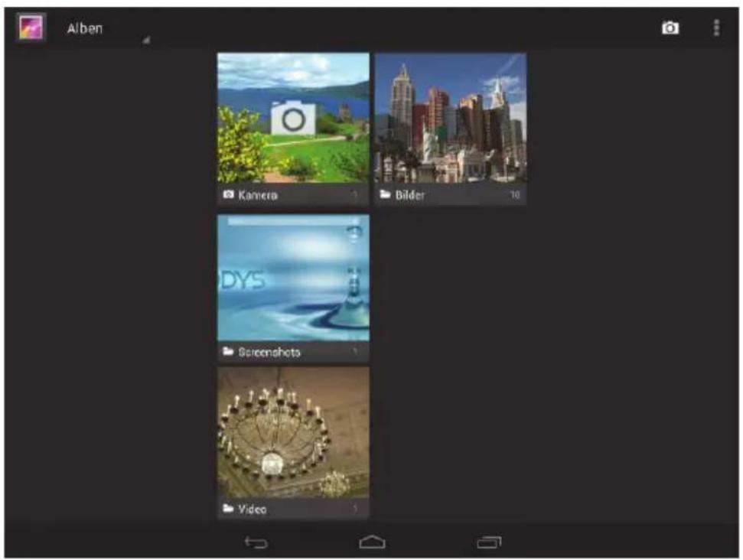The image size is (743, 560).
Task: Click the Kamera album label
Action: (258, 195)
